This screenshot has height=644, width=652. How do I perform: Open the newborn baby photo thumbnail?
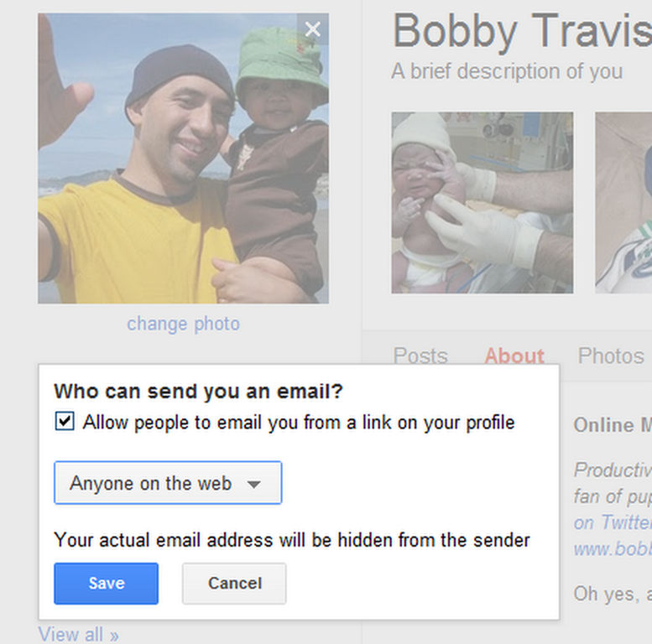pyautogui.click(x=482, y=203)
